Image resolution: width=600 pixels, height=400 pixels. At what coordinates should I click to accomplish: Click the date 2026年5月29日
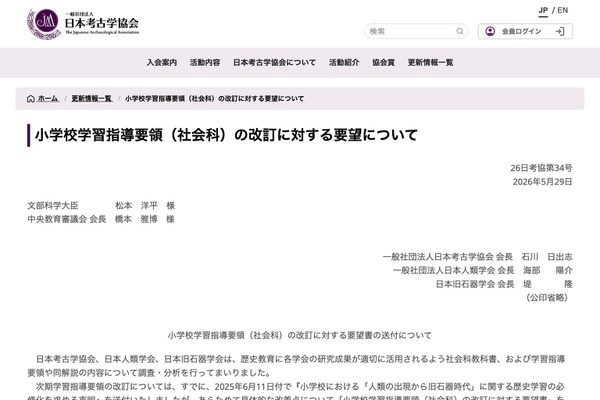542,182
